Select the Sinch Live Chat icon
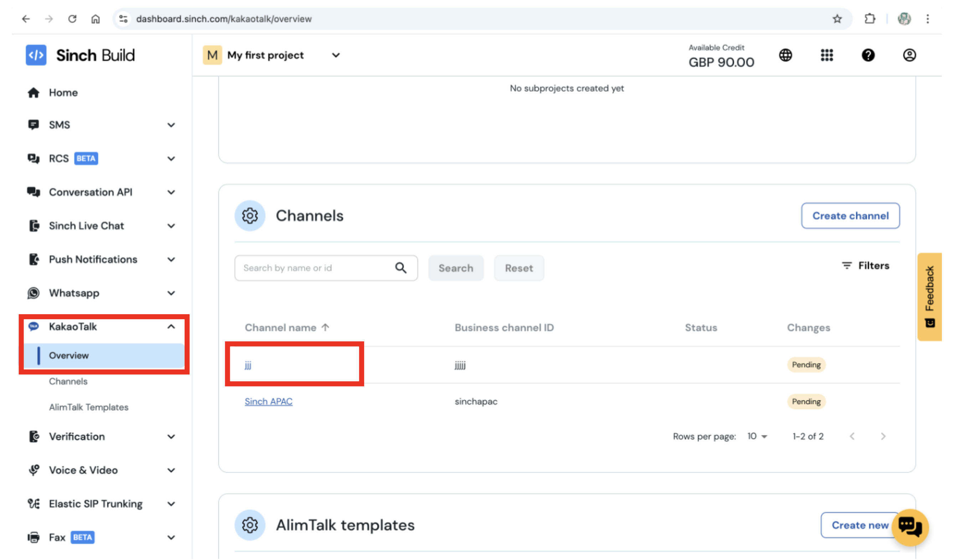The height and width of the screenshot is (560, 980). (34, 226)
